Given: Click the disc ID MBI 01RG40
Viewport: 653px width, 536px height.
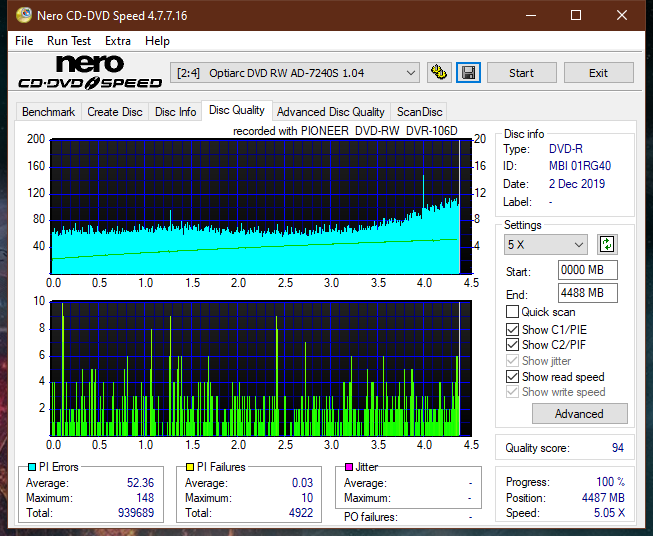Looking at the screenshot, I should point(580,166).
